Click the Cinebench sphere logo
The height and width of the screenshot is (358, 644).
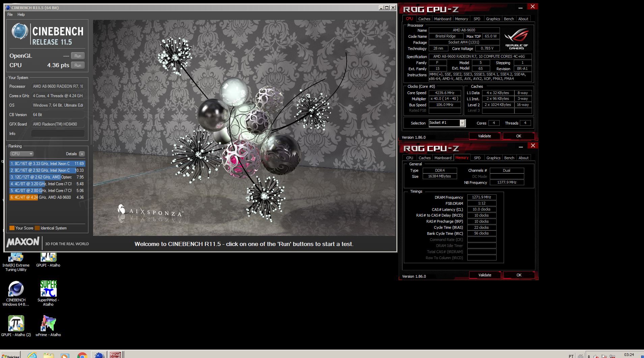point(20,31)
